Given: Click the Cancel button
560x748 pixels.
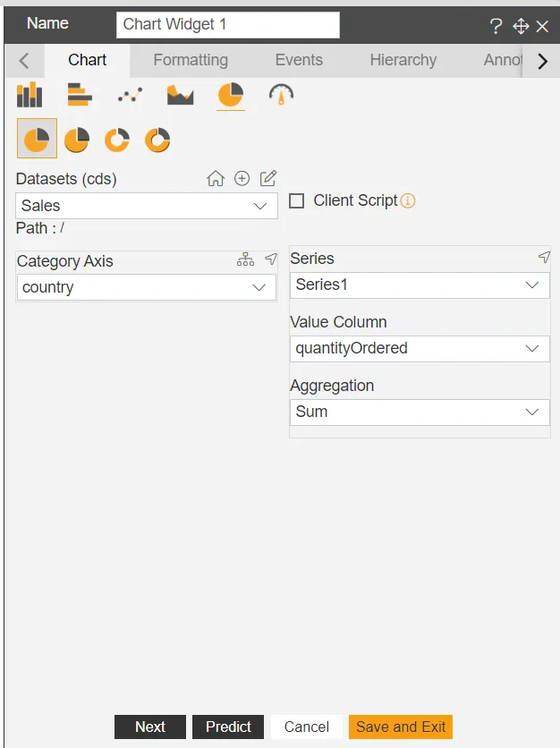Looking at the screenshot, I should [307, 727].
